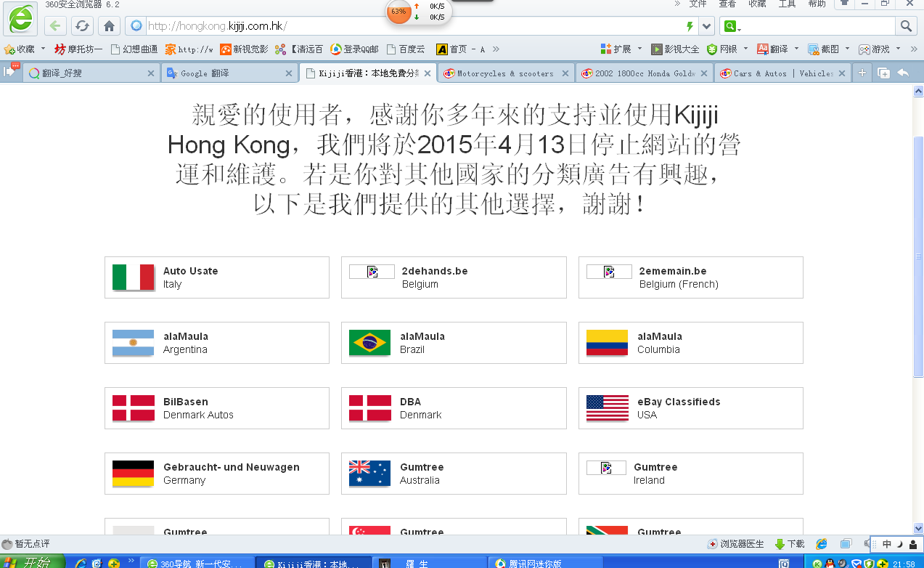
Task: Open the DBA Denmark card
Action: point(454,407)
